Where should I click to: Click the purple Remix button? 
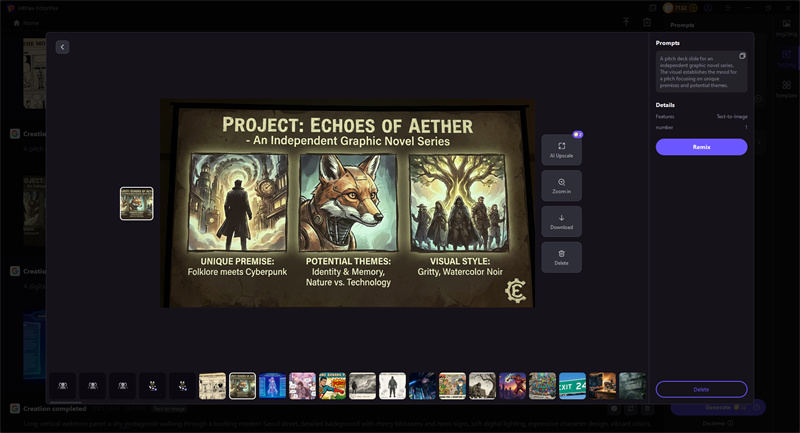(x=701, y=147)
